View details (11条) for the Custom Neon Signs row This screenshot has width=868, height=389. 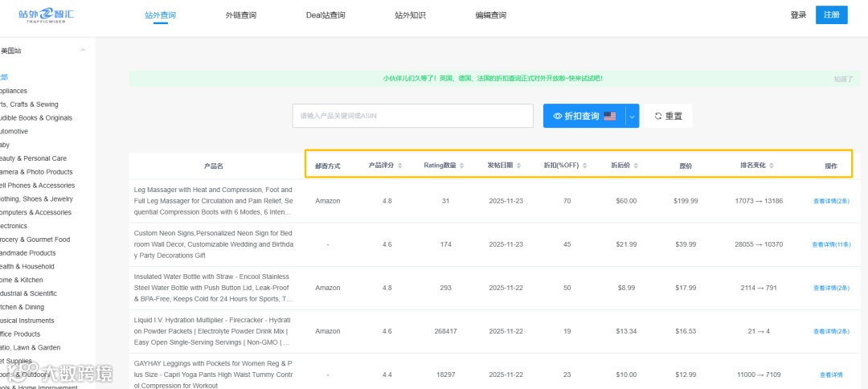coord(831,244)
